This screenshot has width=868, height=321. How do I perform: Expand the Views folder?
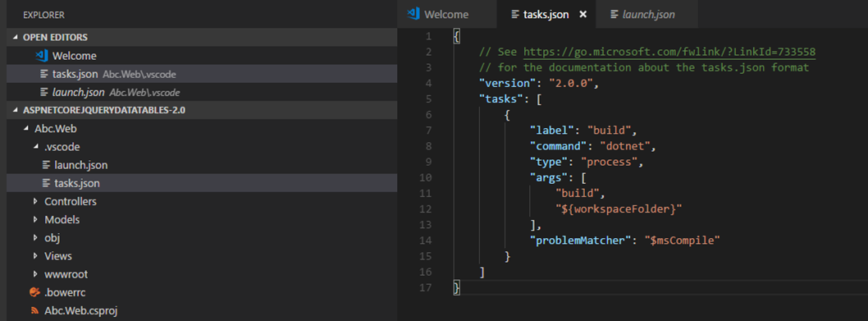36,256
